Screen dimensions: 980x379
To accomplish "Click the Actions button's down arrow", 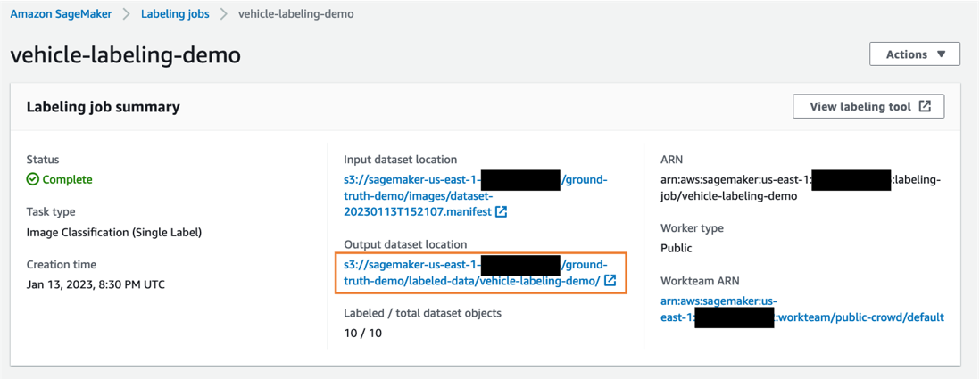I will [941, 54].
